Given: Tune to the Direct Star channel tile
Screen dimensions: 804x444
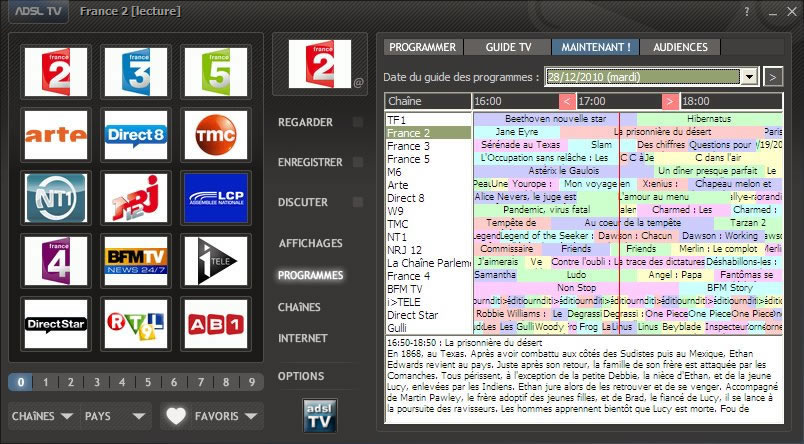Looking at the screenshot, I should pos(56,324).
